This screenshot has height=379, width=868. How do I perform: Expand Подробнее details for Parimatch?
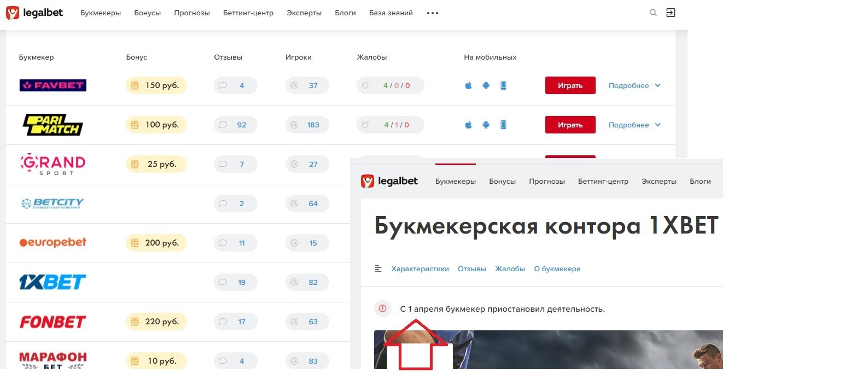[634, 125]
